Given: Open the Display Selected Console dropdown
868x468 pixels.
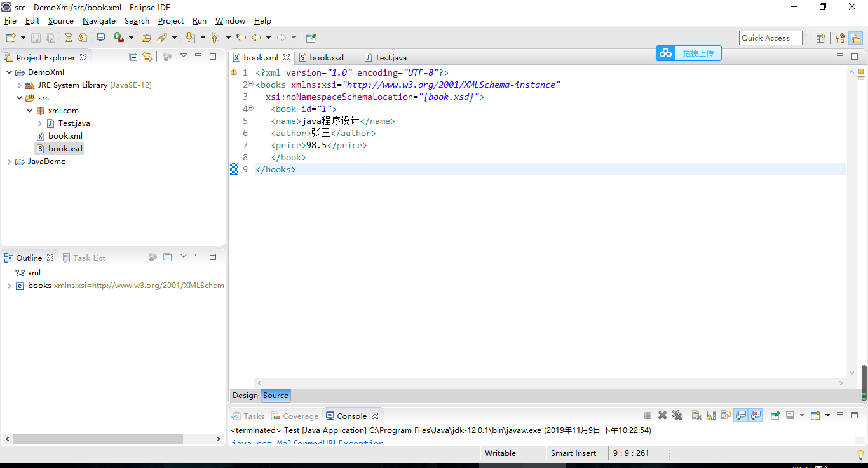Looking at the screenshot, I should pos(801,415).
